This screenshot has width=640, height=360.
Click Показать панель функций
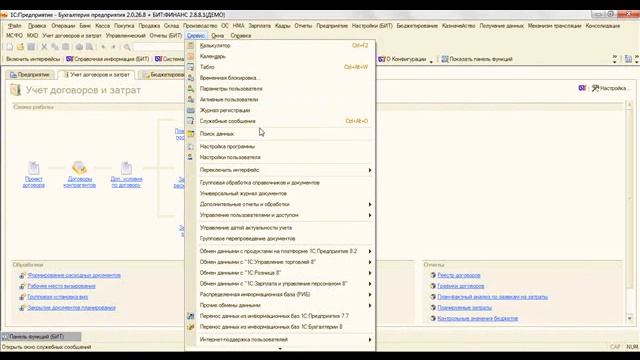(477, 59)
